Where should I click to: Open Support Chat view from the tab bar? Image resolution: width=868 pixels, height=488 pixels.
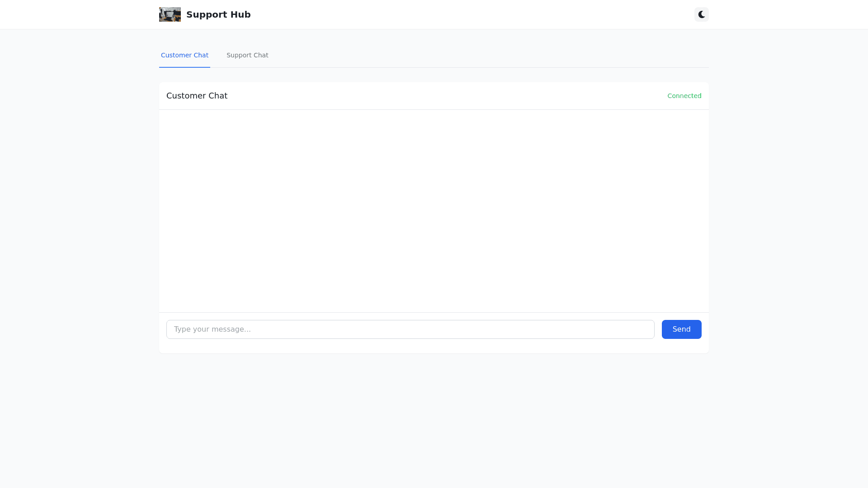[247, 55]
